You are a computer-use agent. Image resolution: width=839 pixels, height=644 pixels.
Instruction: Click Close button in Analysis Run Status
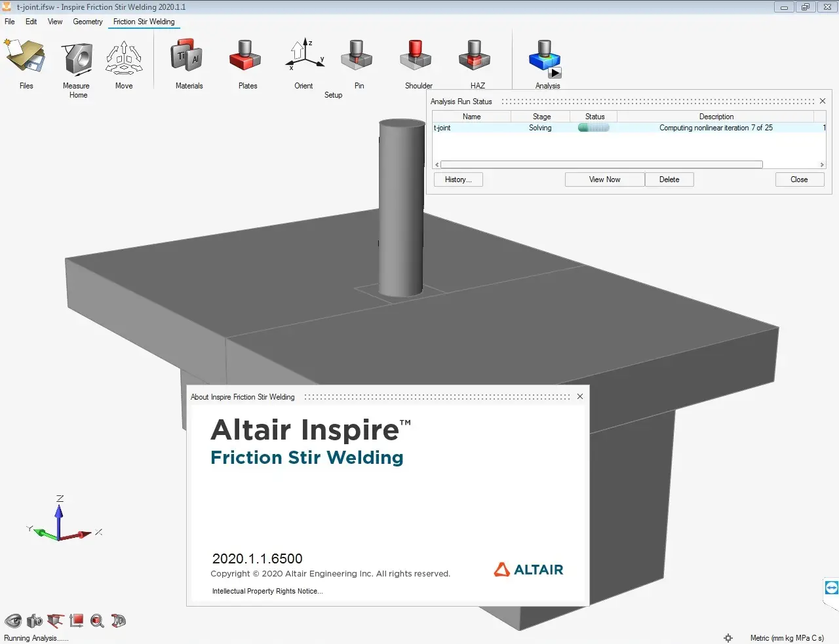click(x=799, y=180)
